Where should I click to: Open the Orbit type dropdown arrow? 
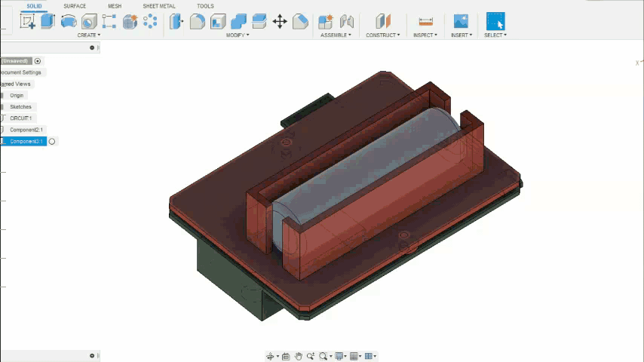(278, 357)
